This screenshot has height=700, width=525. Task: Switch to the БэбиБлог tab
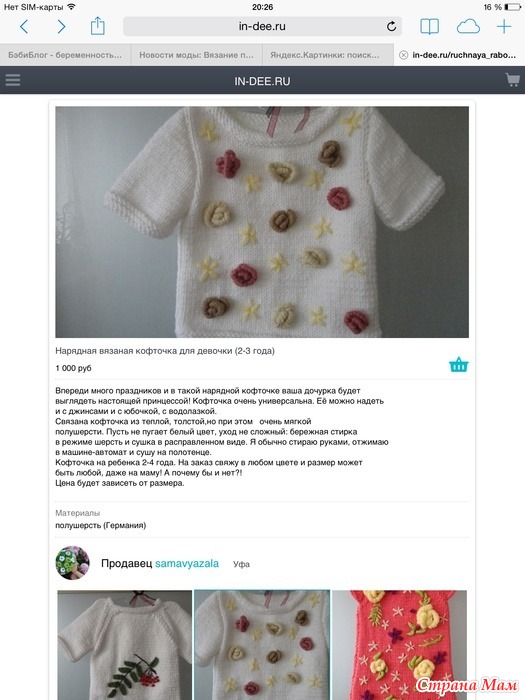tap(65, 55)
